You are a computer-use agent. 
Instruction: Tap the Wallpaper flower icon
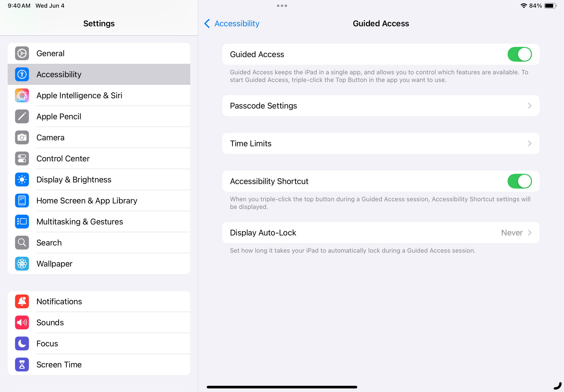[22, 264]
